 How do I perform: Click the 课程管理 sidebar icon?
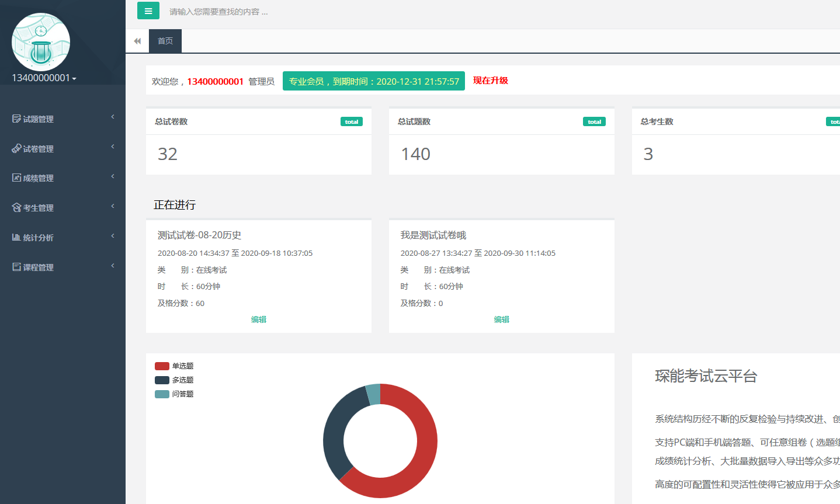click(16, 267)
